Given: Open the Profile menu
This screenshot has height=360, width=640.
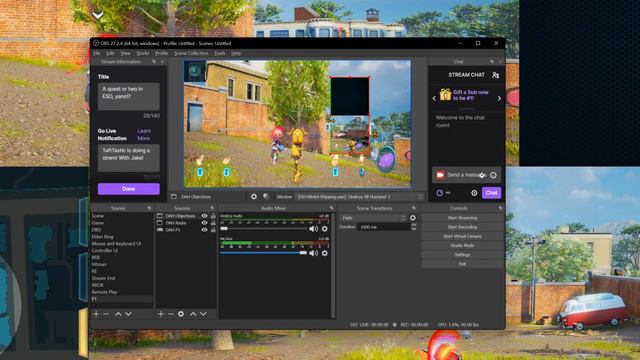Looking at the screenshot, I should point(161,53).
